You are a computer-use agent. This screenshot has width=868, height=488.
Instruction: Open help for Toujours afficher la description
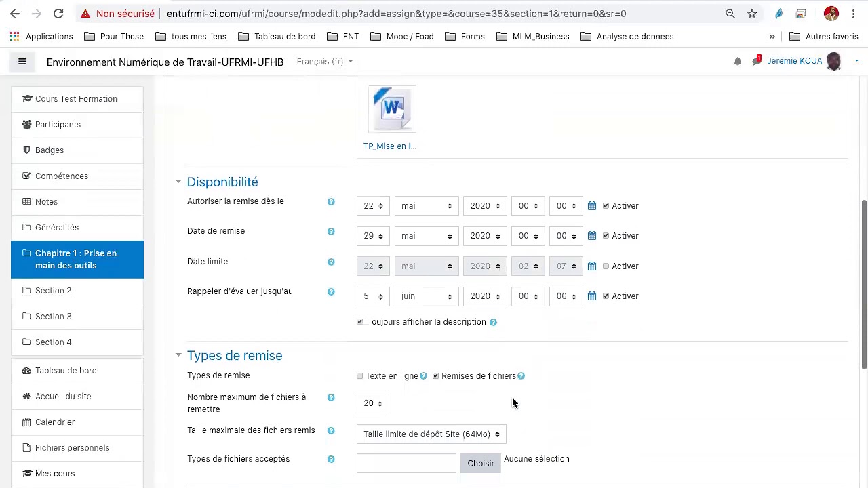pos(493,323)
